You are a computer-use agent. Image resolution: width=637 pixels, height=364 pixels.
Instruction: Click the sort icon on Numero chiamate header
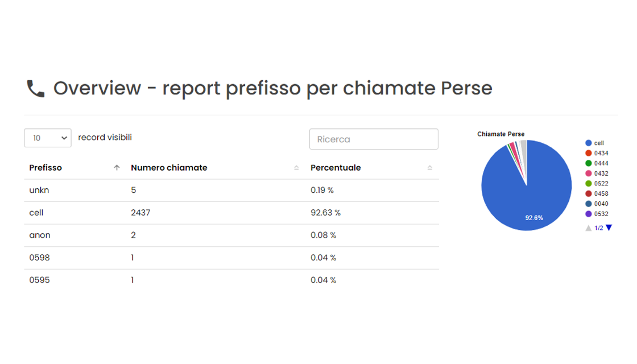296,167
